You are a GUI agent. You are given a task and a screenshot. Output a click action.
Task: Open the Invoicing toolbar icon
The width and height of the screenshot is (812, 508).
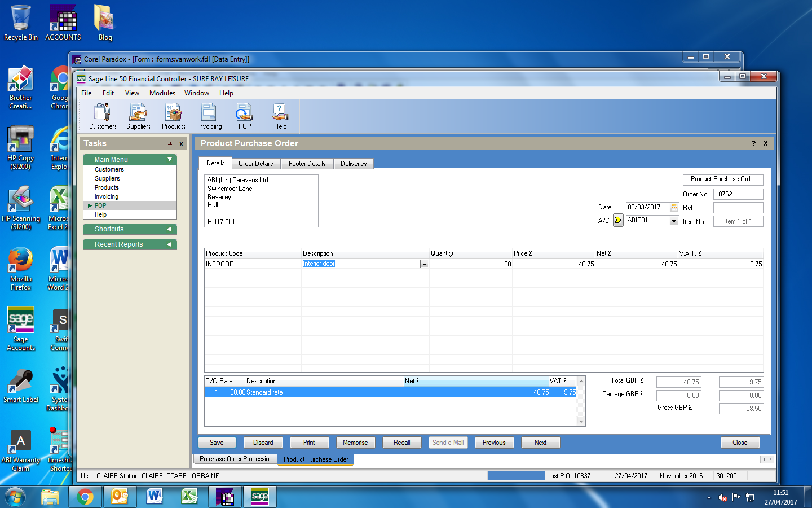point(209,116)
